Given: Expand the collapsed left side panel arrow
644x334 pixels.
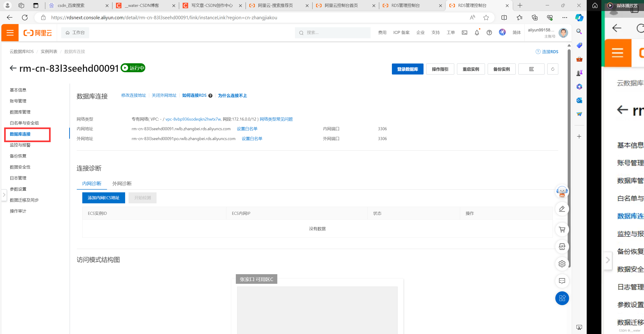Looking at the screenshot, I should coord(4,195).
